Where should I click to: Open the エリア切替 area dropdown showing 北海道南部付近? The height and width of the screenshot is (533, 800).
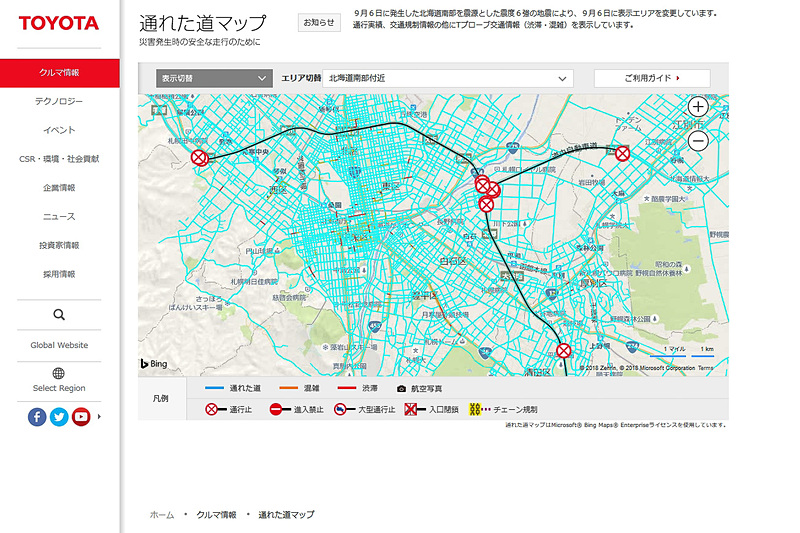[x=448, y=79]
